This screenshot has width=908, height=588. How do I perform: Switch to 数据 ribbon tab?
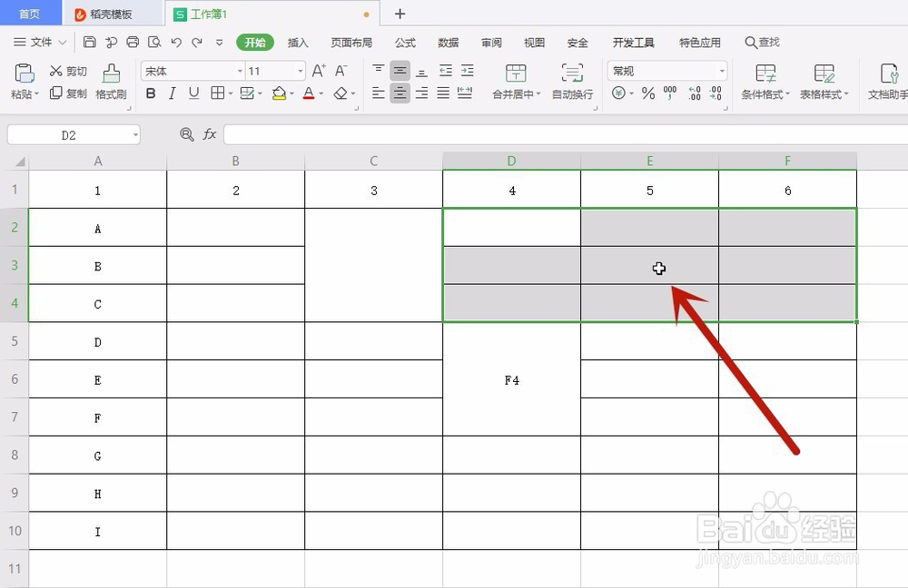pyautogui.click(x=449, y=43)
